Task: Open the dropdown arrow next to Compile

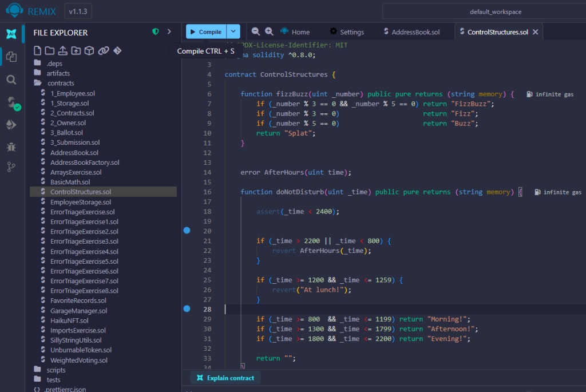Action: pos(233,32)
